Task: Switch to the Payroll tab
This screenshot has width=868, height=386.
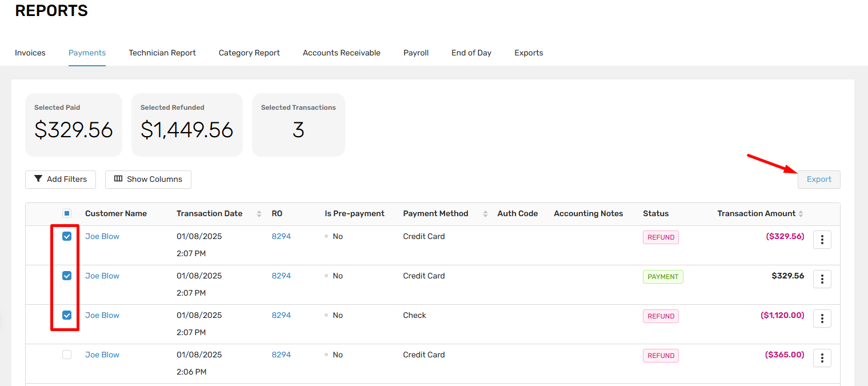Action: [x=416, y=53]
